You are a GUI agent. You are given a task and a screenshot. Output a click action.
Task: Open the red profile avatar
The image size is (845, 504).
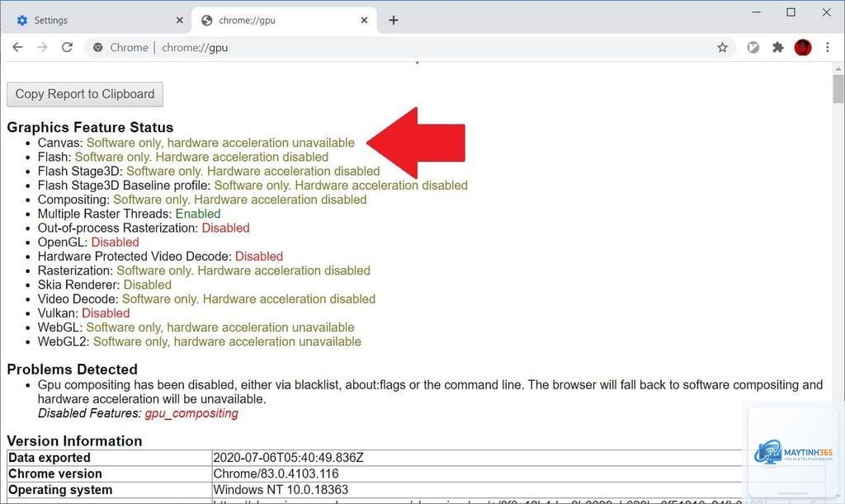point(802,47)
